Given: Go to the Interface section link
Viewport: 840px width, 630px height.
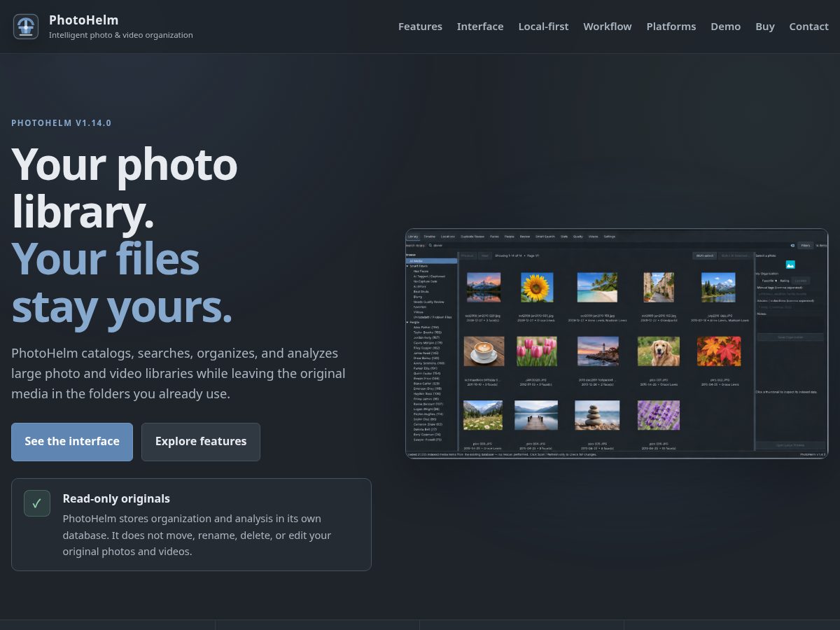Looking at the screenshot, I should coord(480,27).
